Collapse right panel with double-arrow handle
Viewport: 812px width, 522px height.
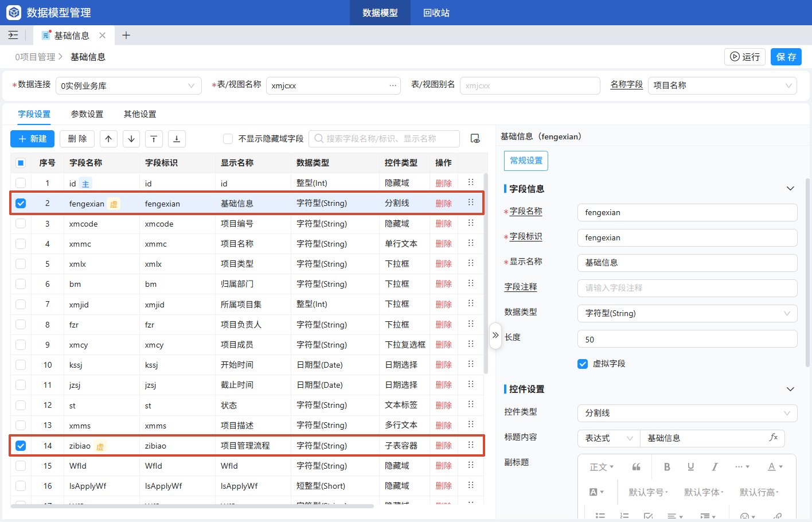click(495, 335)
